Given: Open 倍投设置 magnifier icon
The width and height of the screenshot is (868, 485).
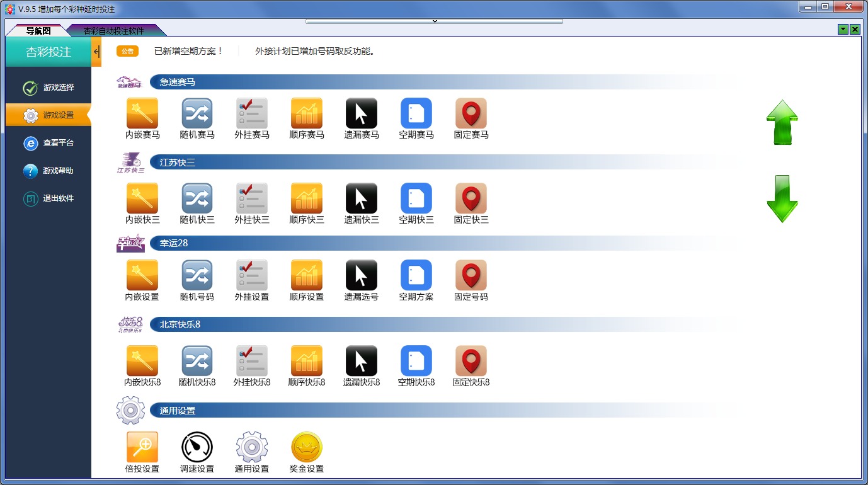Looking at the screenshot, I should coord(142,447).
